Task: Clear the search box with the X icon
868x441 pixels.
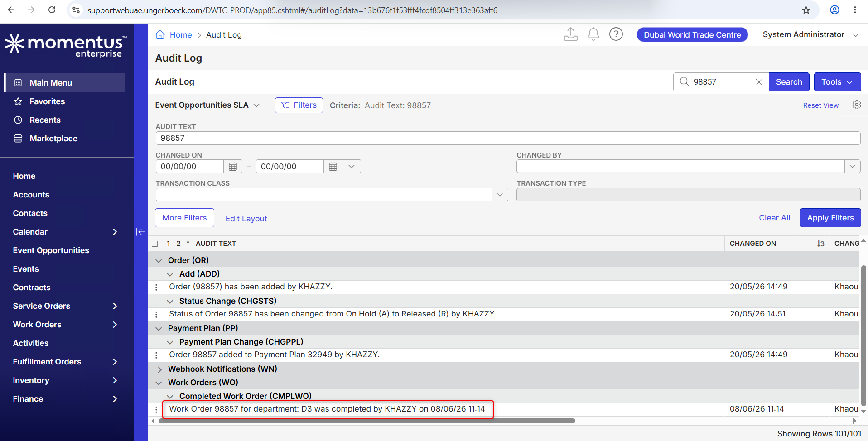Action: [x=759, y=82]
